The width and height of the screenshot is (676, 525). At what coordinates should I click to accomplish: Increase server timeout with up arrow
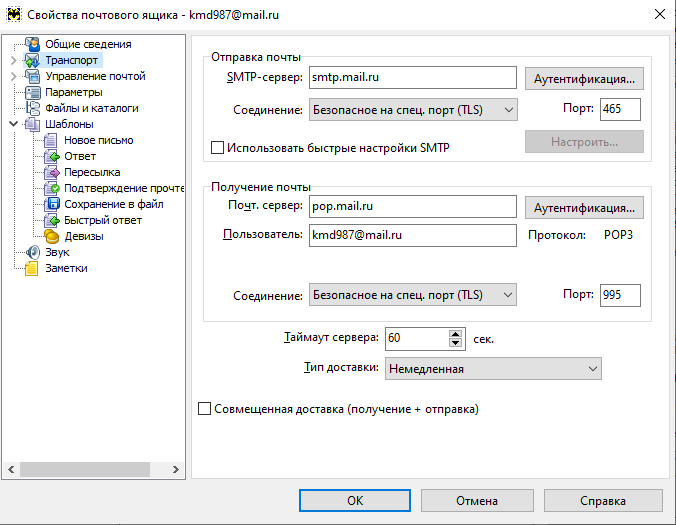[455, 334]
